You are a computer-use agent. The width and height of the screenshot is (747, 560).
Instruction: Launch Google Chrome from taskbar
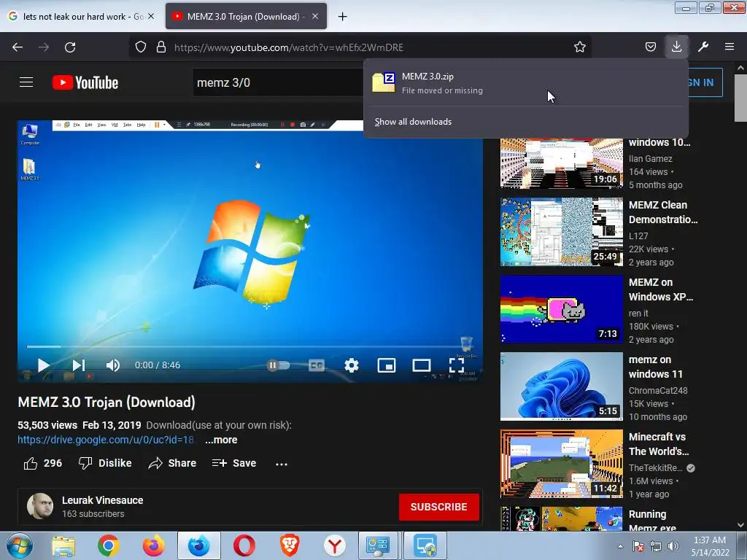click(109, 546)
